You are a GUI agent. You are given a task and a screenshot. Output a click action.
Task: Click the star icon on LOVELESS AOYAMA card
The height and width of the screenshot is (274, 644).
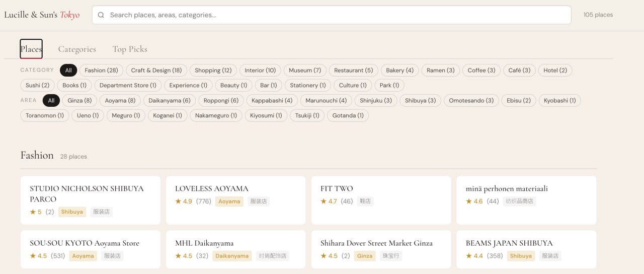point(178,201)
